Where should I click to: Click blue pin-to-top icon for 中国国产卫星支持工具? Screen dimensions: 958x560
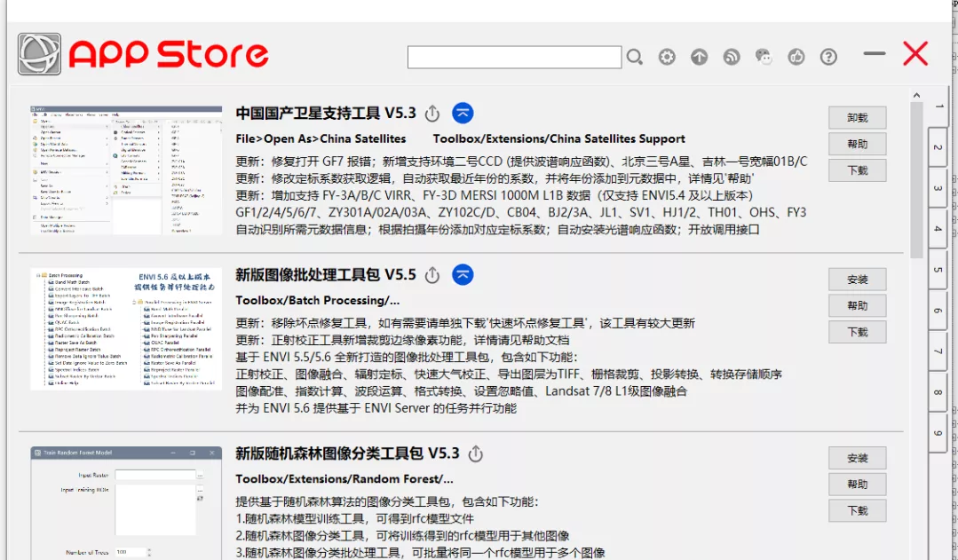click(x=463, y=113)
